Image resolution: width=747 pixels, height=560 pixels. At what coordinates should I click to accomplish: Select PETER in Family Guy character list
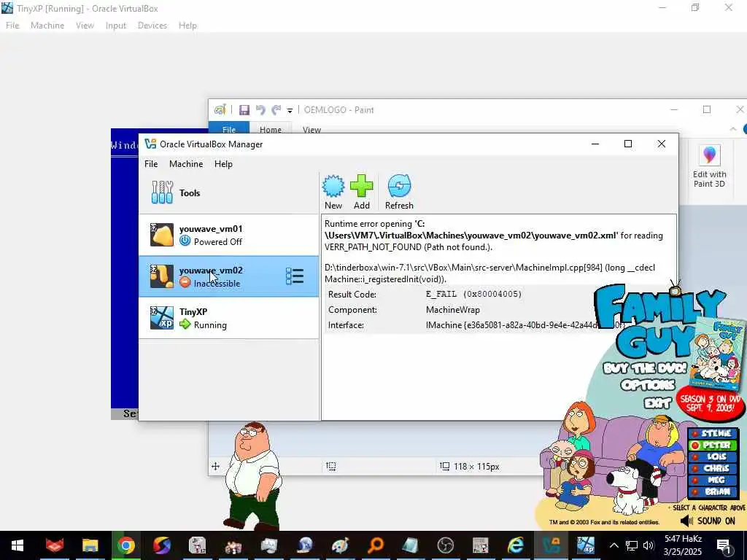point(713,446)
